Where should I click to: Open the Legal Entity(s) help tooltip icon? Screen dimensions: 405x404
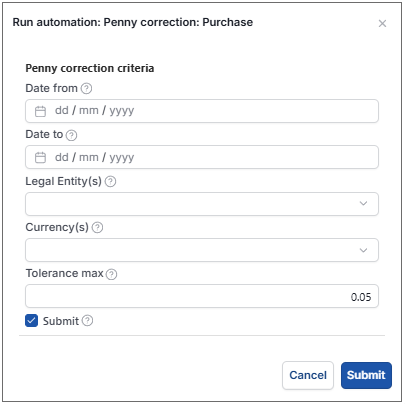(x=110, y=182)
